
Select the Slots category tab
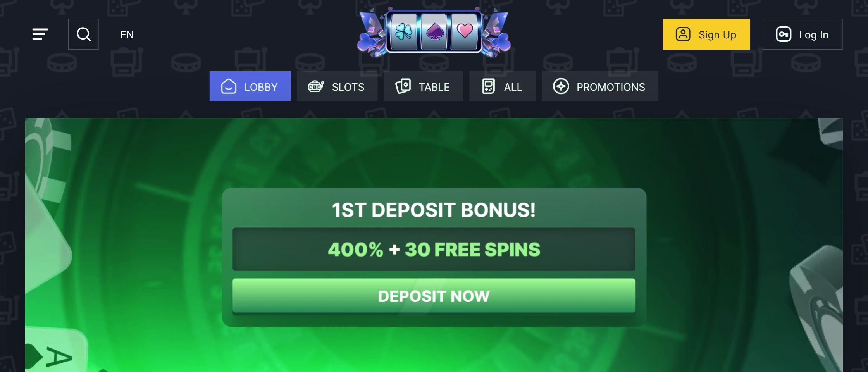337,86
